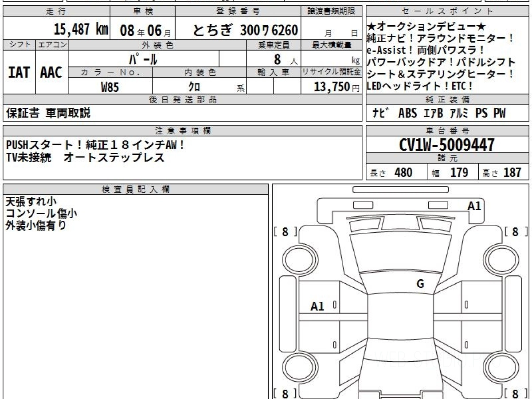
Task: Click the G mark on the windshield
Action: coord(420,284)
